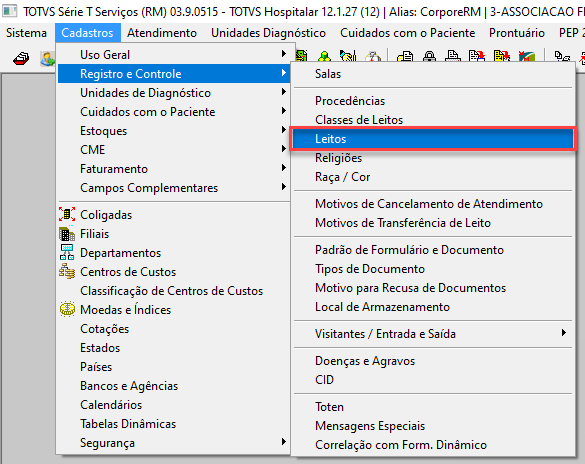Choose Leitos from the submenu
Screen dimensions: 585x464
[433, 139]
